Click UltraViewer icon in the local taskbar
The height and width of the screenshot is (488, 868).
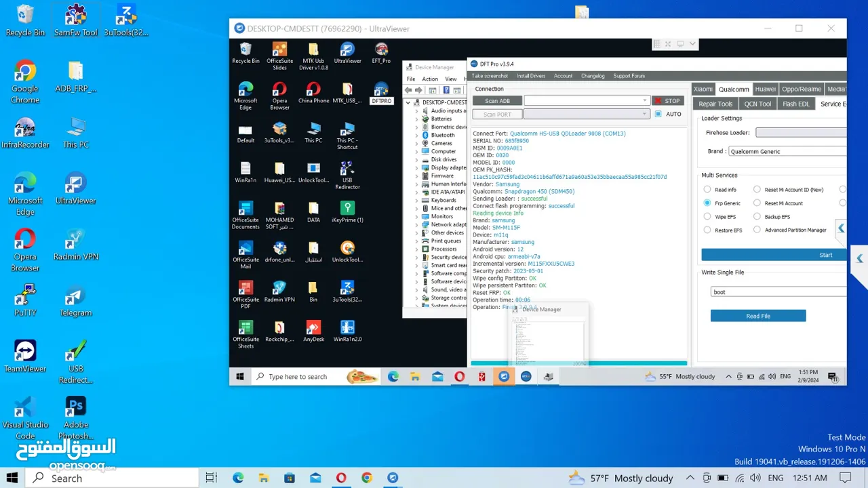point(393,478)
